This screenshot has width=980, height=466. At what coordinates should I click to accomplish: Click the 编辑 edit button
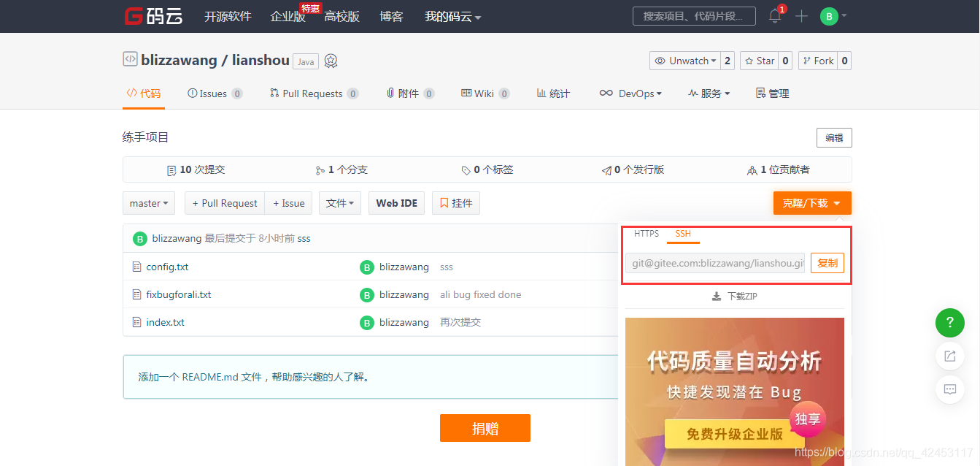tap(834, 137)
